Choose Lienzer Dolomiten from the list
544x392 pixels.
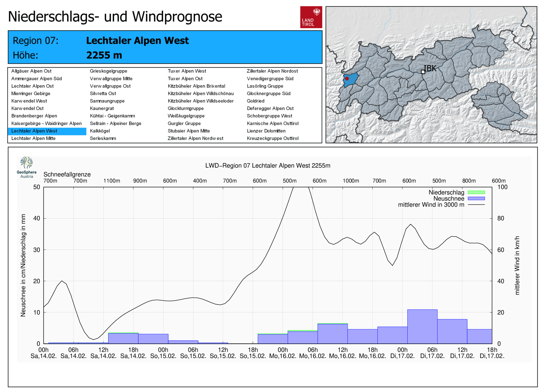click(x=266, y=131)
